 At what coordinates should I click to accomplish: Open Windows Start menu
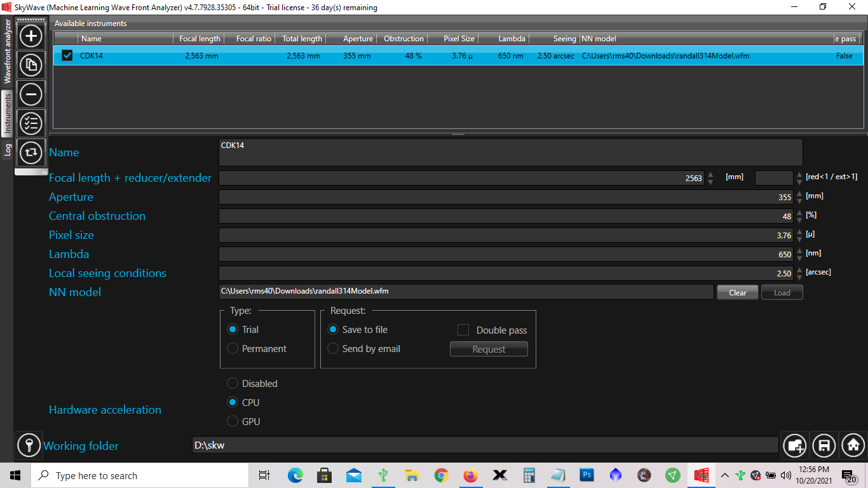pos(15,475)
